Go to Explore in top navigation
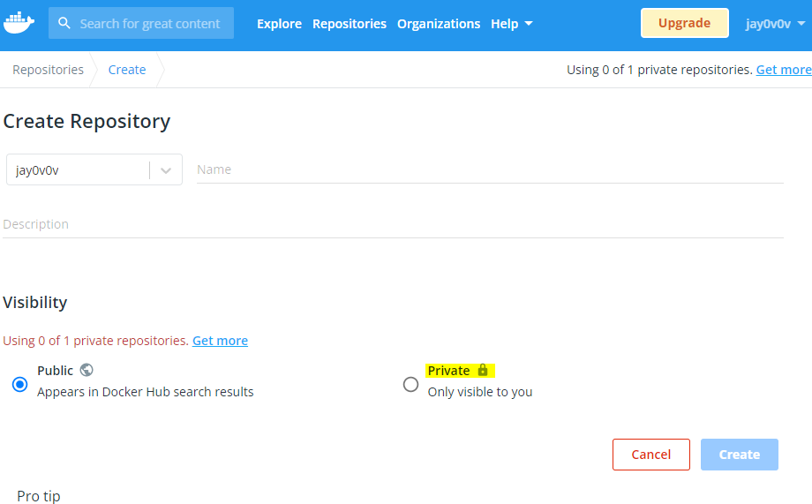The height and width of the screenshot is (504, 812). (279, 23)
